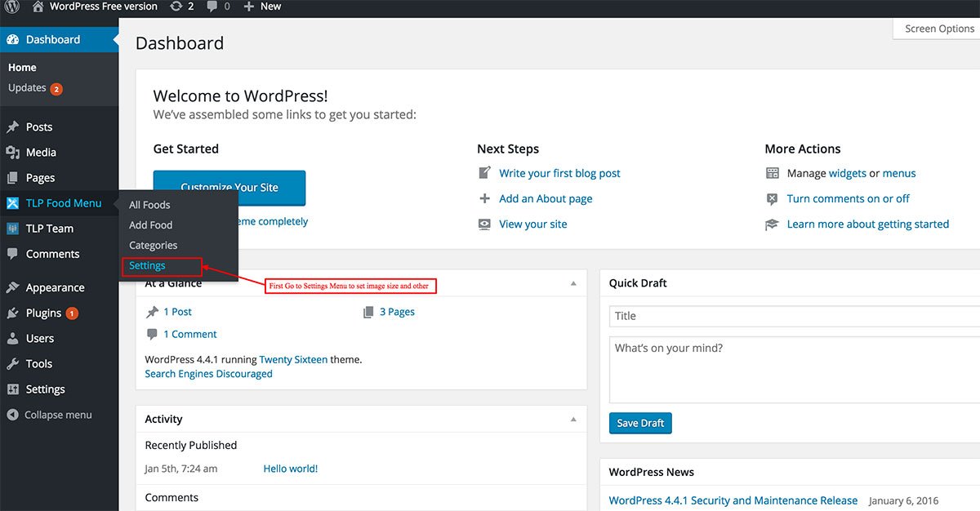Click the Posts pushpin icon
980x511 pixels.
click(x=12, y=127)
